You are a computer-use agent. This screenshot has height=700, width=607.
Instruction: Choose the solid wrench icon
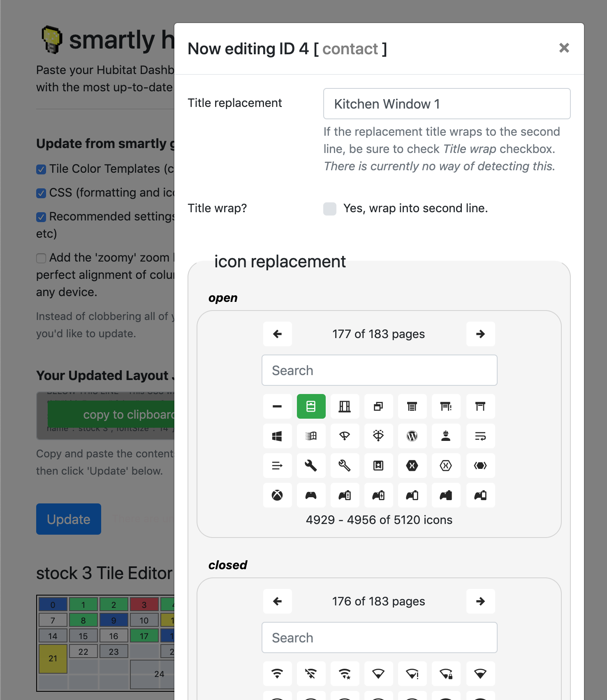click(x=311, y=466)
